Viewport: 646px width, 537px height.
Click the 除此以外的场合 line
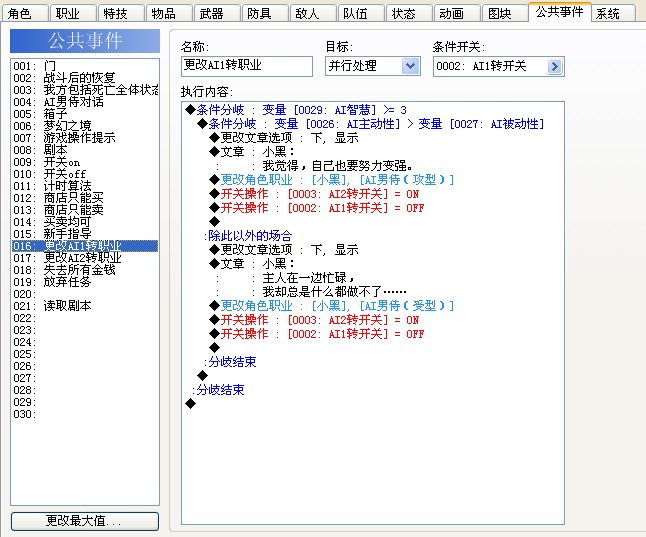[248, 236]
